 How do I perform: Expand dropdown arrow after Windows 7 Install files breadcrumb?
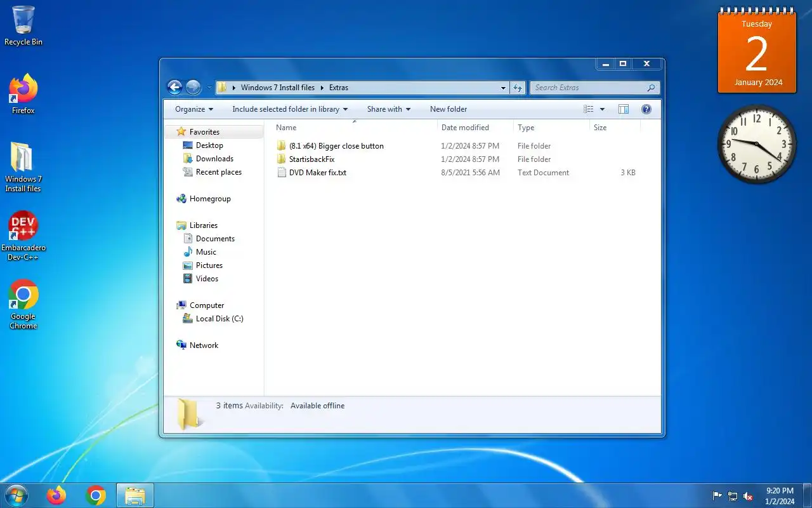pyautogui.click(x=322, y=88)
